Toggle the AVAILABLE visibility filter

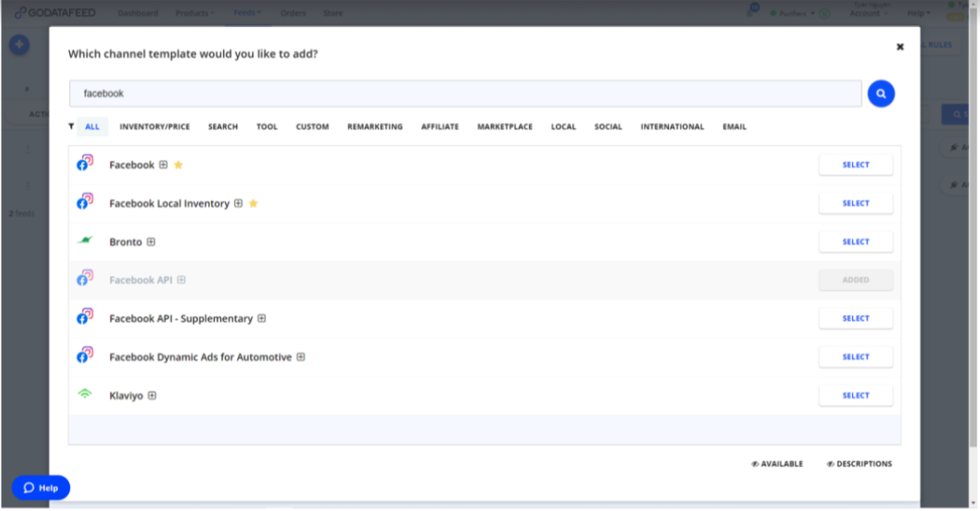(x=777, y=464)
